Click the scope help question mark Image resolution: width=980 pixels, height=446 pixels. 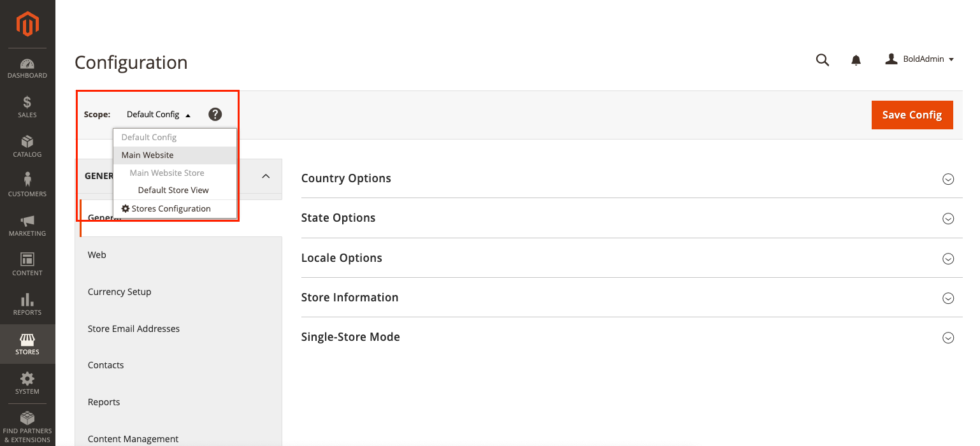[x=215, y=114]
